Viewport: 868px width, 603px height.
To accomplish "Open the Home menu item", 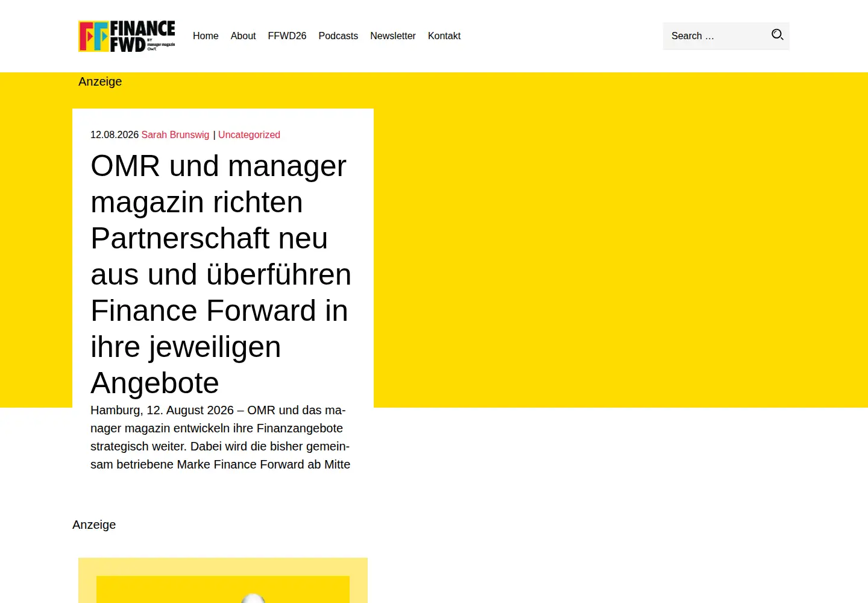I will click(206, 36).
